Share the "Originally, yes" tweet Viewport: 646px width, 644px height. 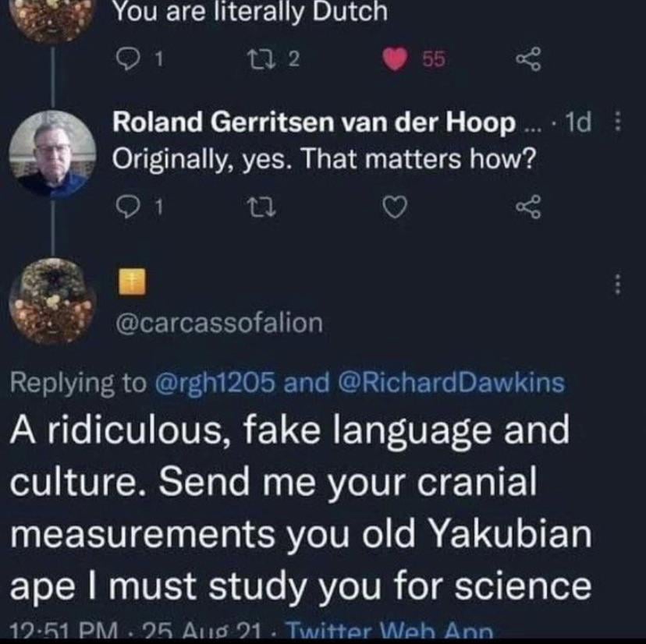[x=528, y=207]
